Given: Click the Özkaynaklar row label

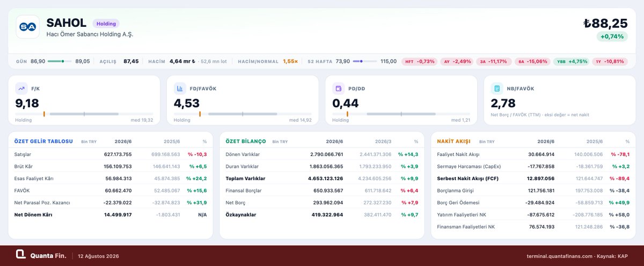Looking at the screenshot, I should tap(238, 215).
